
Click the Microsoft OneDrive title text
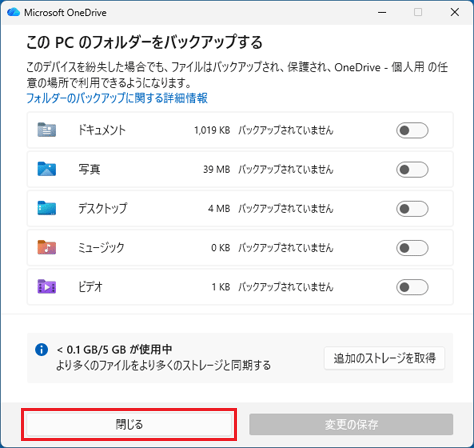coord(65,13)
